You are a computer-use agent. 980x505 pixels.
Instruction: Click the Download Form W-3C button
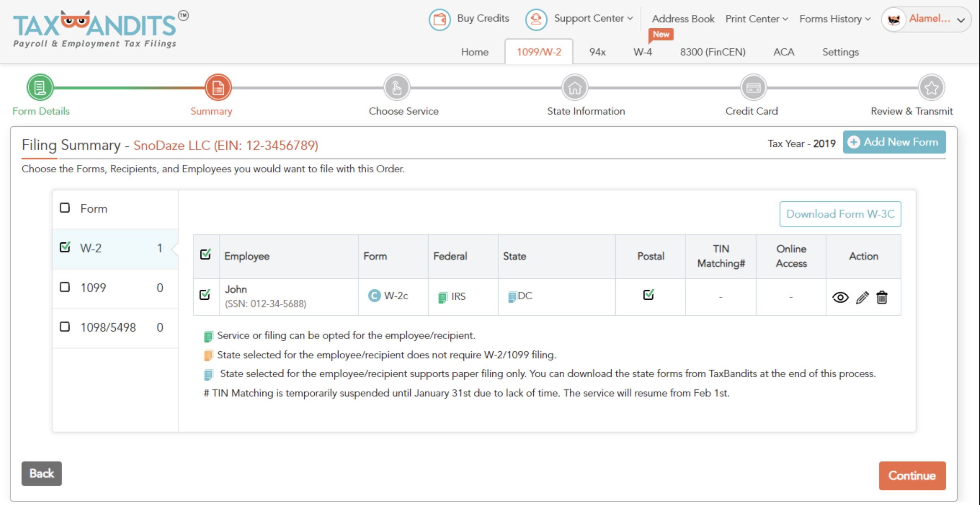point(840,214)
